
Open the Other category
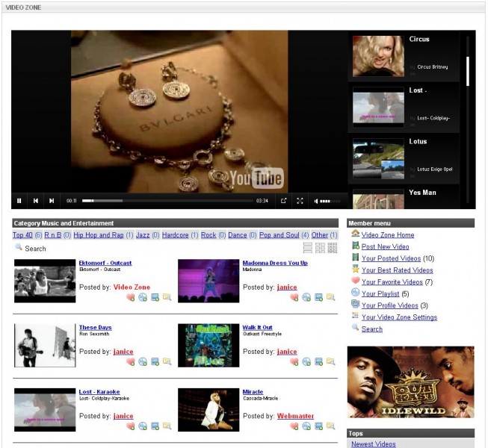pos(320,235)
